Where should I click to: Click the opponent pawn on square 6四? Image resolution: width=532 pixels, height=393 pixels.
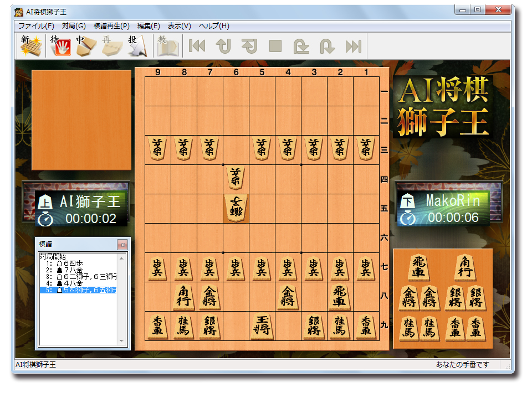tap(236, 178)
